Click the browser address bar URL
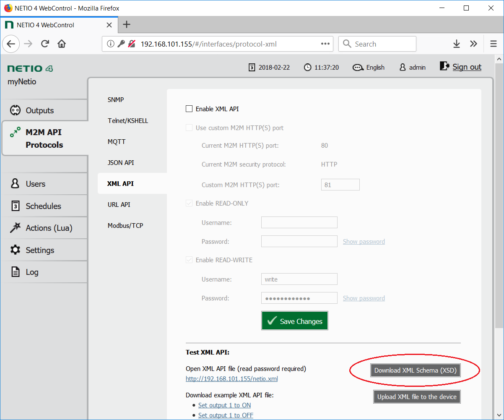Screen dimensions: 504x420 point(208,44)
